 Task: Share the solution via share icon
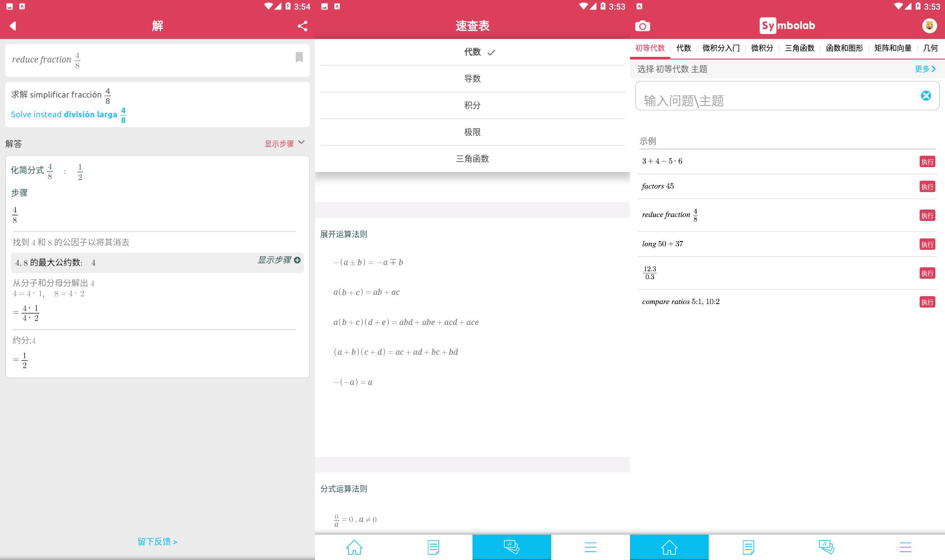click(302, 26)
